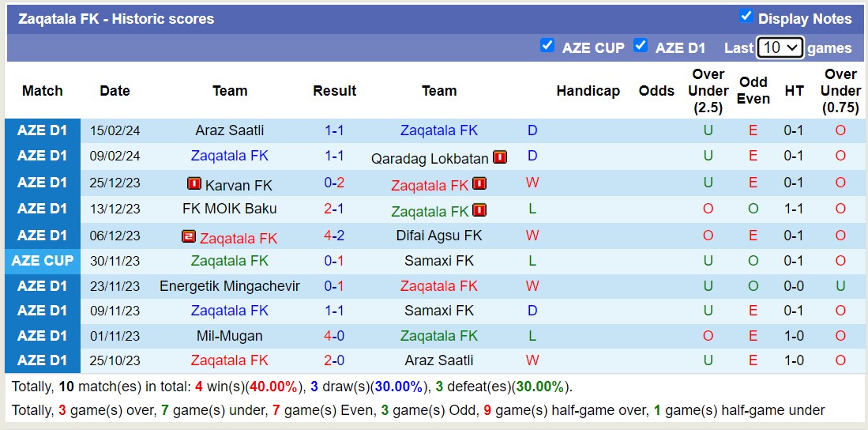868x430 pixels.
Task: Open Energetik Mingachevir team page
Action: pyautogui.click(x=230, y=286)
